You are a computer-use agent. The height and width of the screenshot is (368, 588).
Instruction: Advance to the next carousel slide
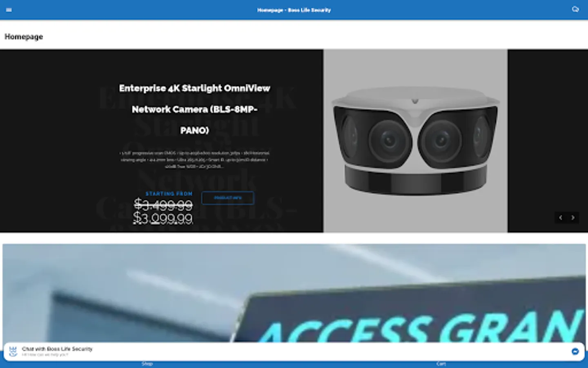coord(573,218)
